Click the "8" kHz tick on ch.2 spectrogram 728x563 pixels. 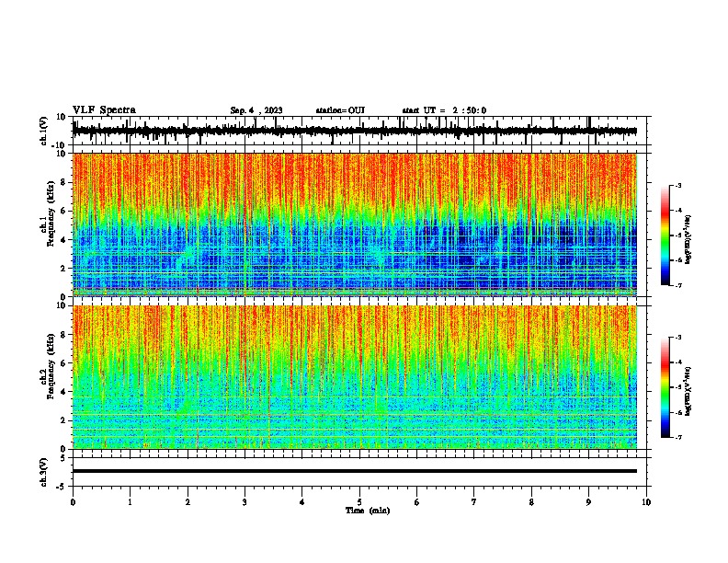[63, 335]
